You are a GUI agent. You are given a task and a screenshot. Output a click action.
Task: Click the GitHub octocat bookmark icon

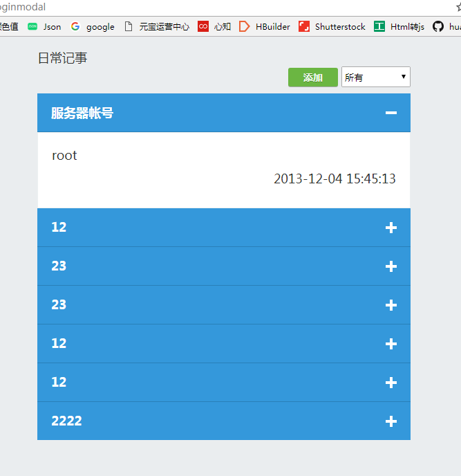pos(438,26)
